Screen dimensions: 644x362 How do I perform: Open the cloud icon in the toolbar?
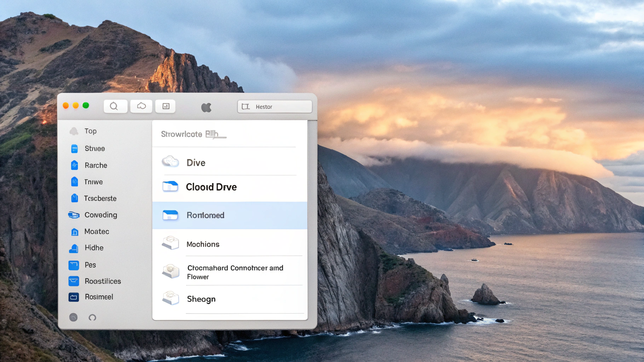[141, 106]
